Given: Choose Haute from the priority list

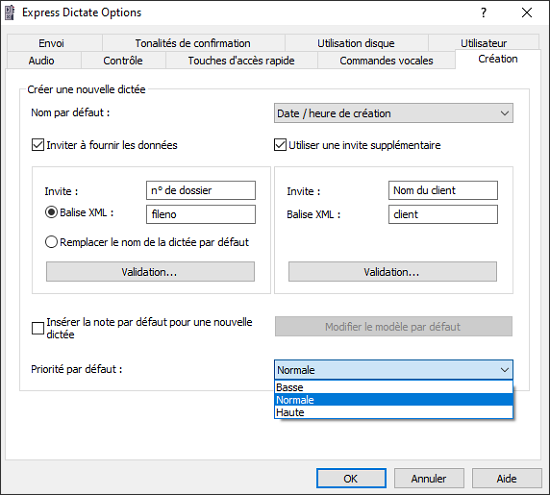Looking at the screenshot, I should [x=394, y=412].
